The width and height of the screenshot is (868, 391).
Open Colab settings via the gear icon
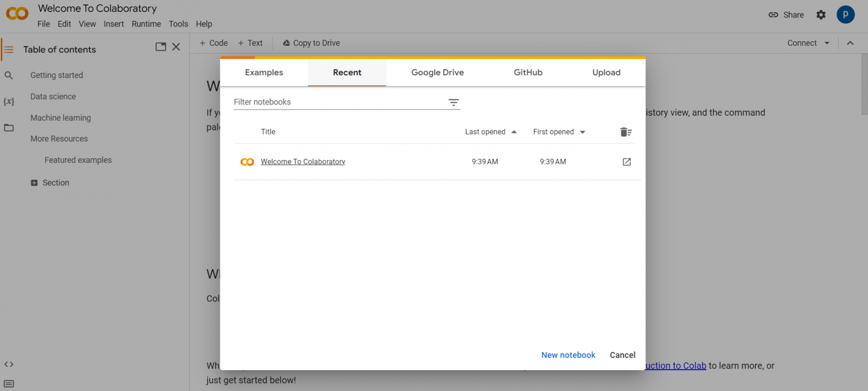tap(821, 15)
